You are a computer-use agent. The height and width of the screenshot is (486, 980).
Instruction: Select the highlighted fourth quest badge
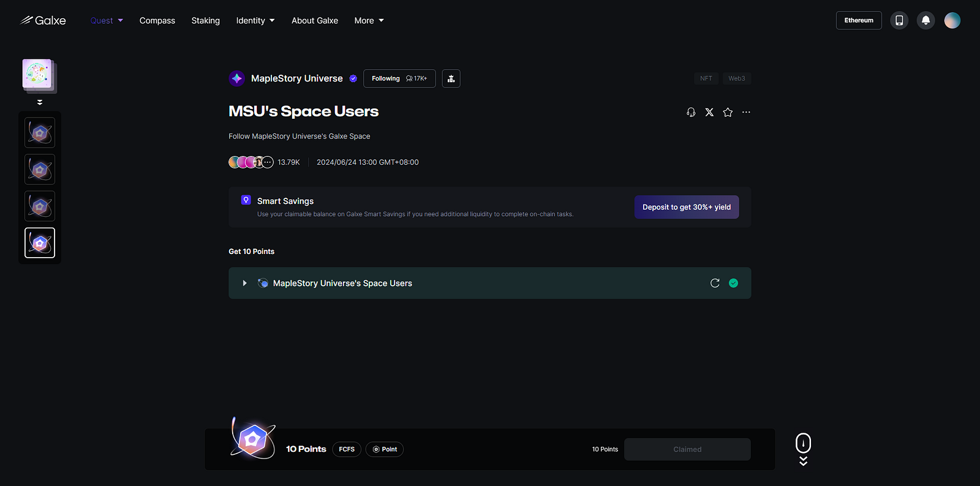pos(40,243)
